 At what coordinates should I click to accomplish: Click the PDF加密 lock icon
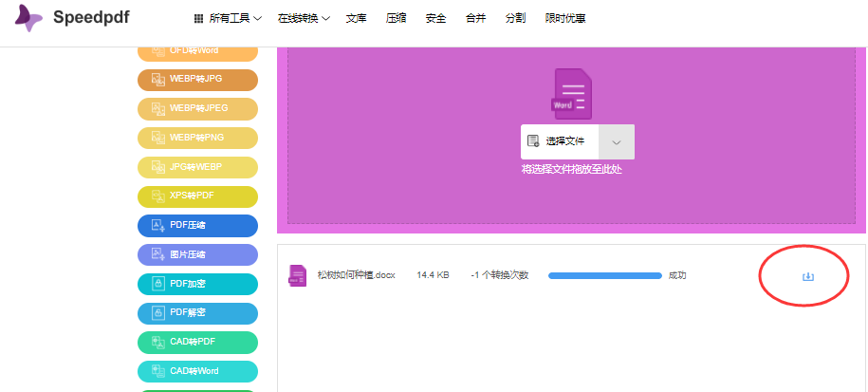click(x=158, y=284)
